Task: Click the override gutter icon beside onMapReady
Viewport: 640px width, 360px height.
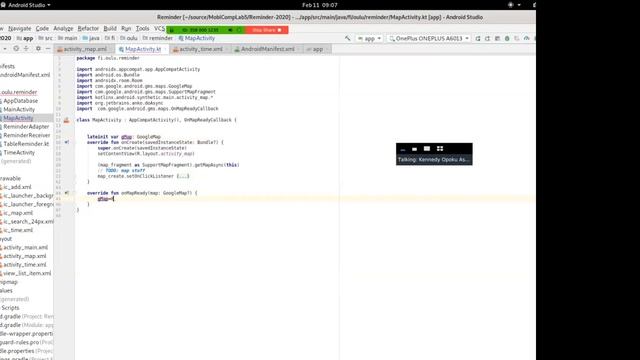Action: click(x=67, y=193)
